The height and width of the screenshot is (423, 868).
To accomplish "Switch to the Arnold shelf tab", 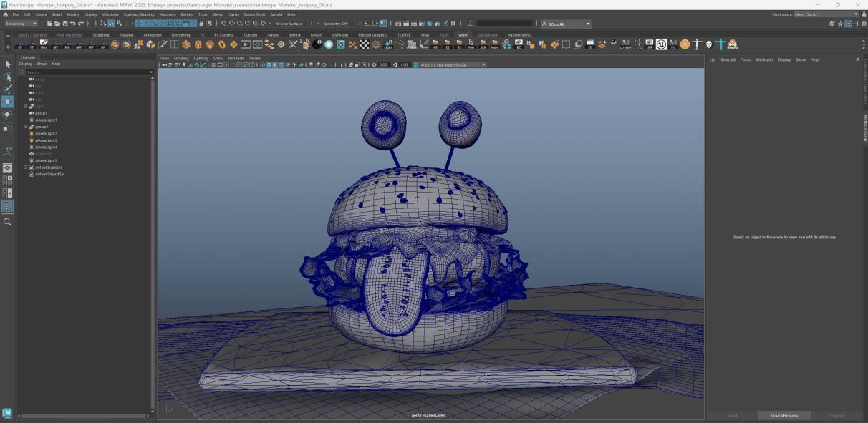I will pyautogui.click(x=274, y=34).
